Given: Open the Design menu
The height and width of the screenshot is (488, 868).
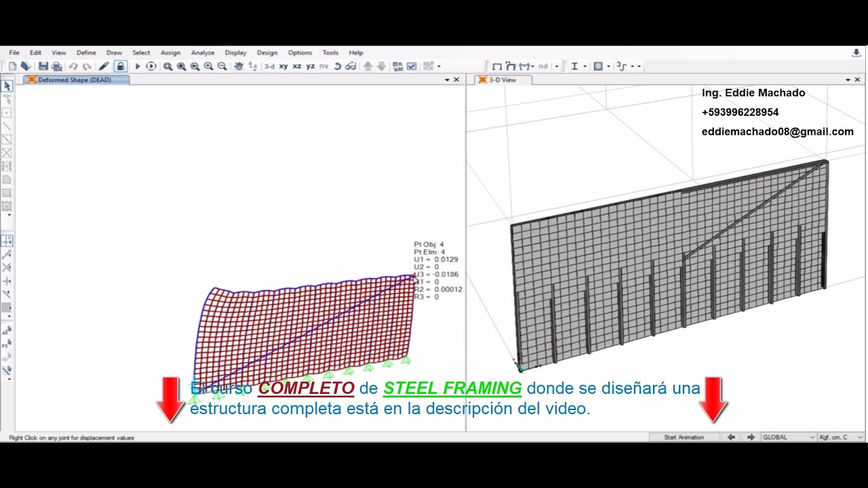Looking at the screenshot, I should (267, 52).
